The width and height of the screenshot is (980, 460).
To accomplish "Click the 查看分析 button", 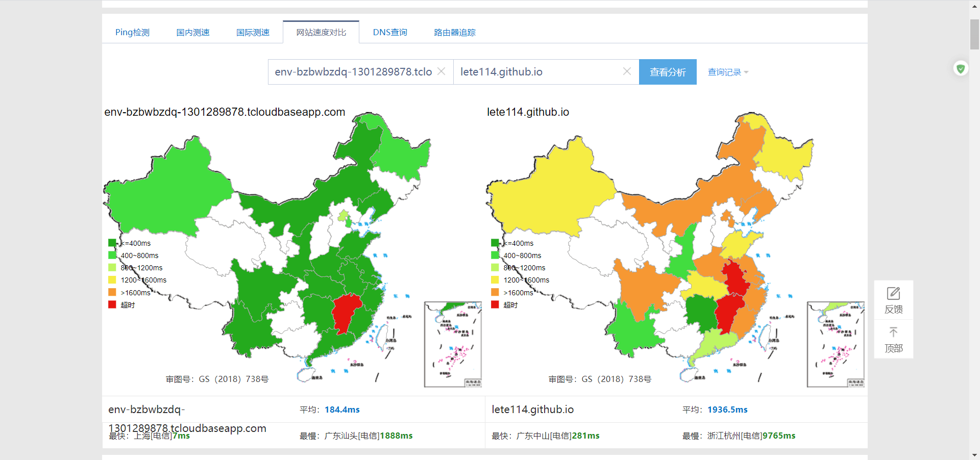I will [x=668, y=72].
